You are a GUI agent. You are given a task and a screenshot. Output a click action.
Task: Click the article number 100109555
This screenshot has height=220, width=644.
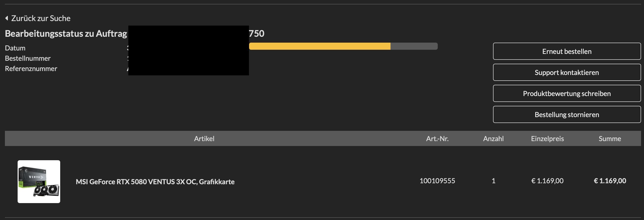point(437,181)
